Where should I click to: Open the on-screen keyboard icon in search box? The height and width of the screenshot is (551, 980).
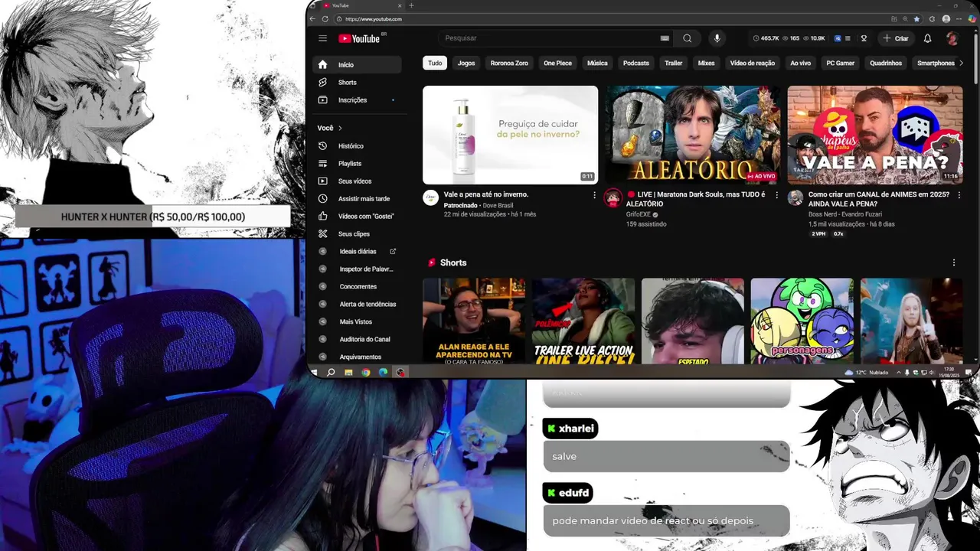[x=665, y=38]
